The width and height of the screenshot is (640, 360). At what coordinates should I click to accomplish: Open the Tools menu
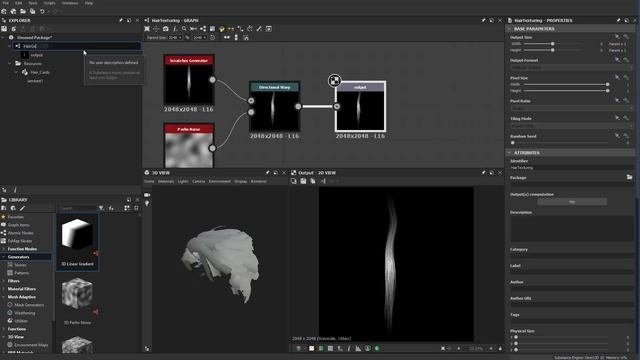pos(33,3)
